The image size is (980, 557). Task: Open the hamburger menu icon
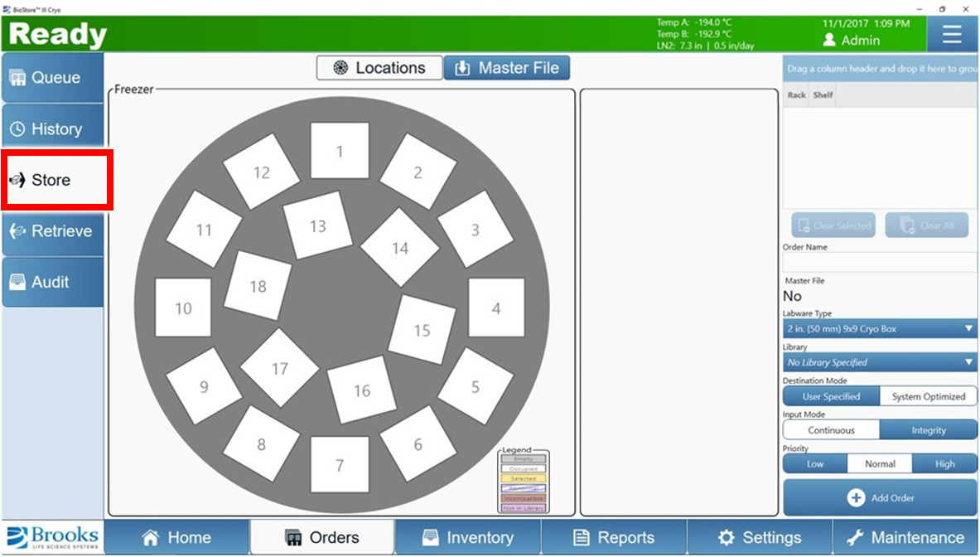pyautogui.click(x=952, y=34)
